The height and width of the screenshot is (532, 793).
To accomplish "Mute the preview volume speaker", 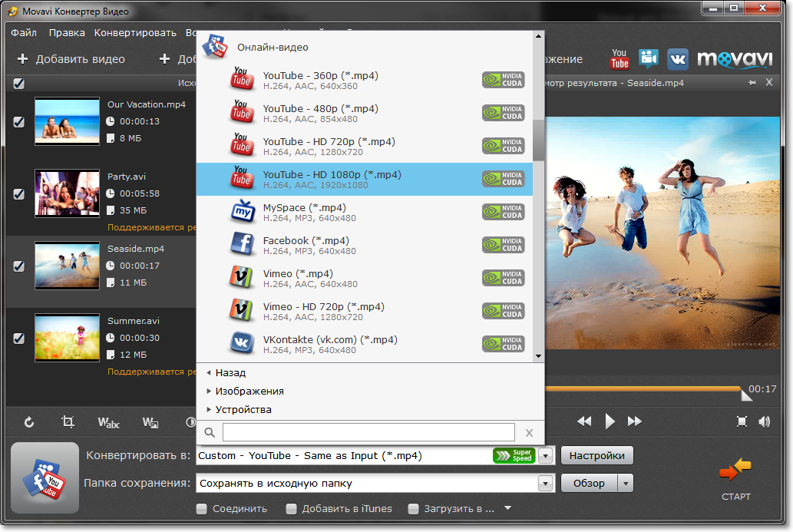I will (765, 421).
